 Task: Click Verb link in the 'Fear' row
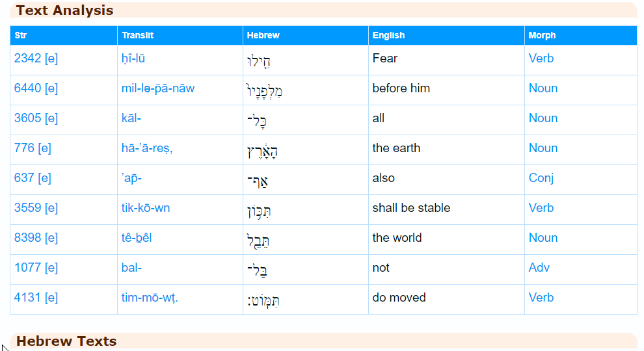point(541,58)
